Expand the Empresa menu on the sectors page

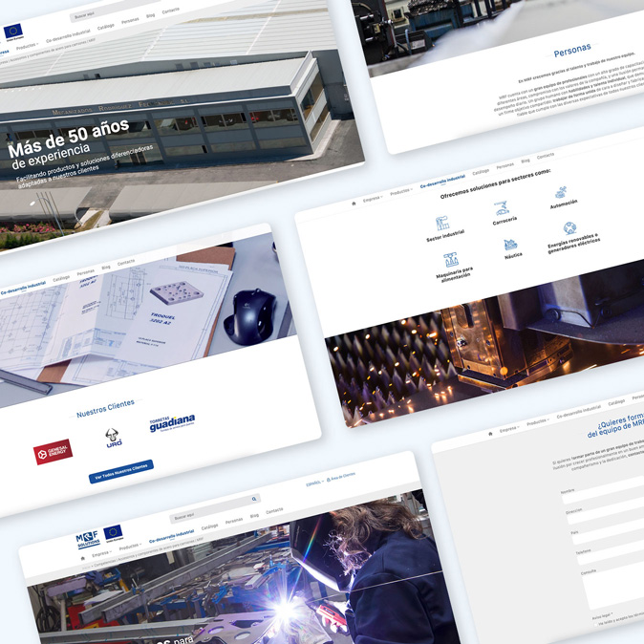click(373, 199)
